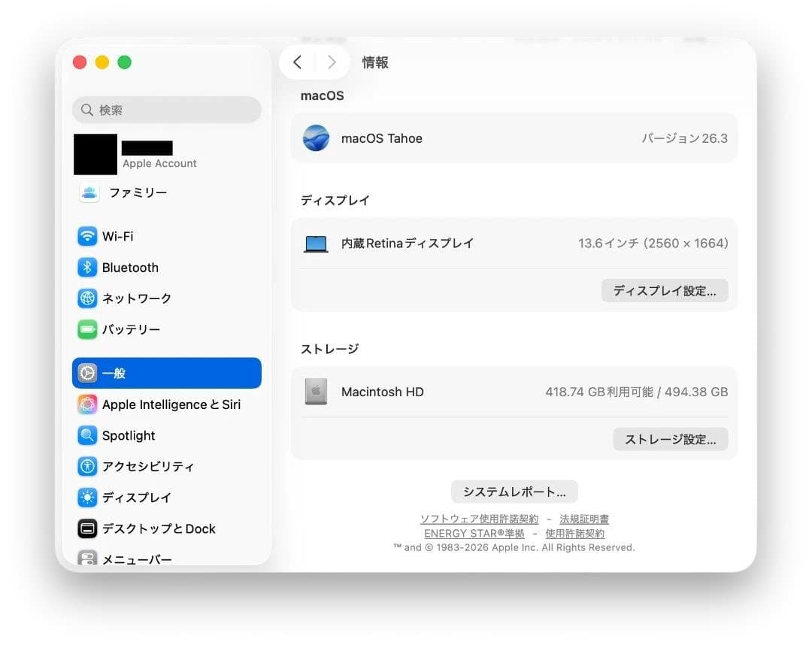Click the Macintosh HD drive icon
The image size is (812, 645).
tap(316, 392)
